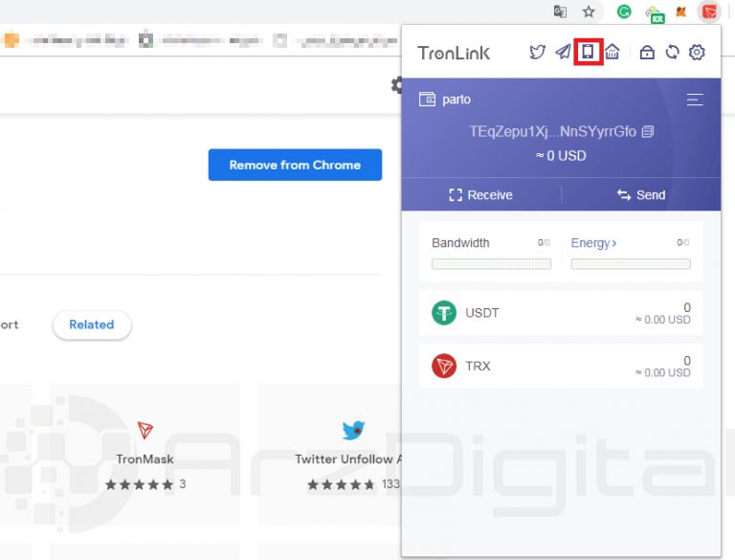Click the ≈ 0 USD balance text
Image resolution: width=735 pixels, height=560 pixels.
coord(561,156)
